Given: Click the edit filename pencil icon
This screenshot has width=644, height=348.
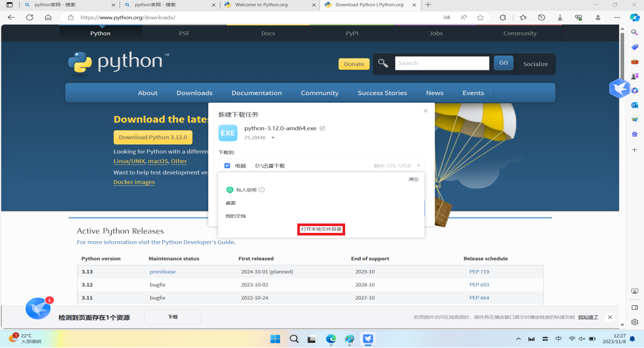Looking at the screenshot, I should pyautogui.click(x=322, y=128).
